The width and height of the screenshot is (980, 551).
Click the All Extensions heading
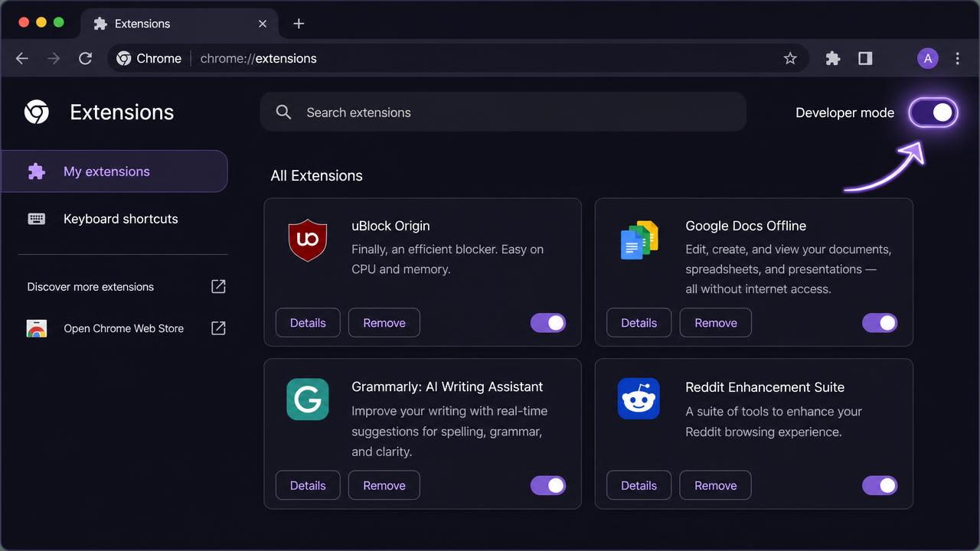pos(316,176)
